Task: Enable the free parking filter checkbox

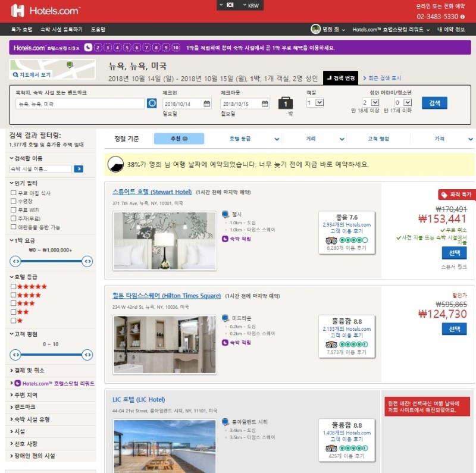Action: (x=13, y=218)
